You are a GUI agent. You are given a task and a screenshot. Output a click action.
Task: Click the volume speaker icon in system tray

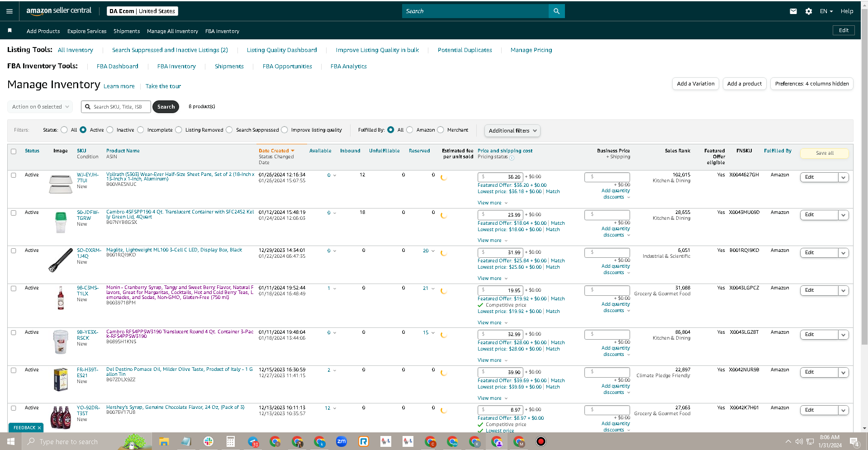click(x=799, y=441)
